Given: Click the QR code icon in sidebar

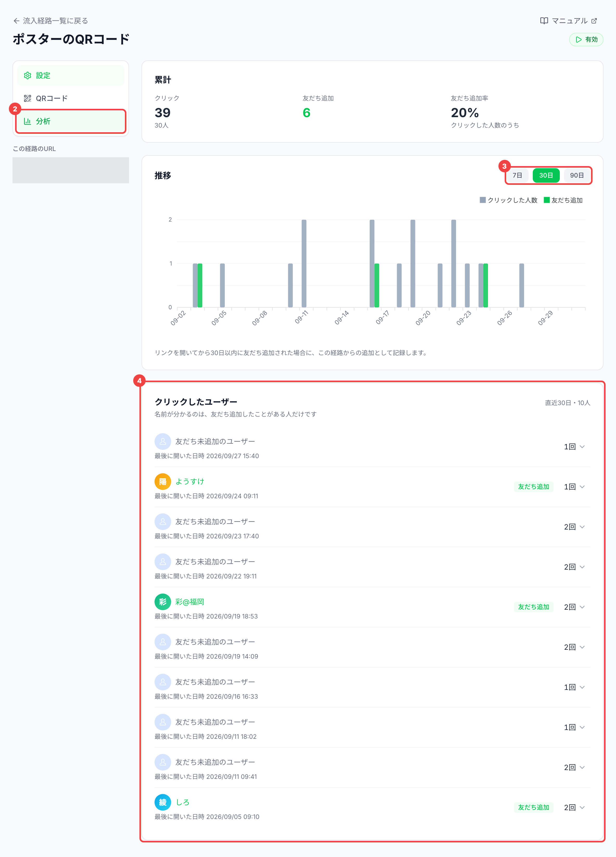Looking at the screenshot, I should point(27,98).
